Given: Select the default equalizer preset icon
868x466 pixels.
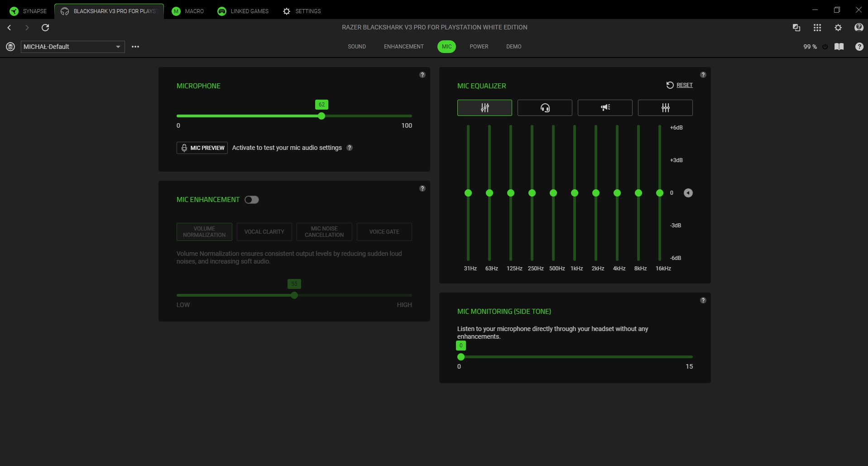Looking at the screenshot, I should (484, 108).
